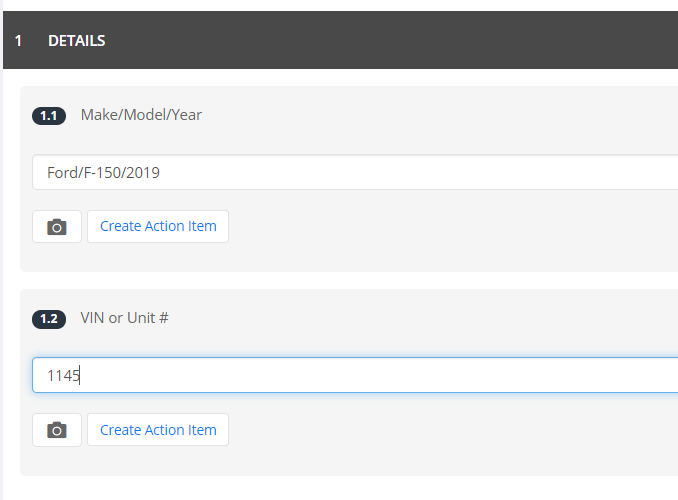This screenshot has width=678, height=500.
Task: Create Action Item for VIN or Unit #
Action: pos(158,430)
